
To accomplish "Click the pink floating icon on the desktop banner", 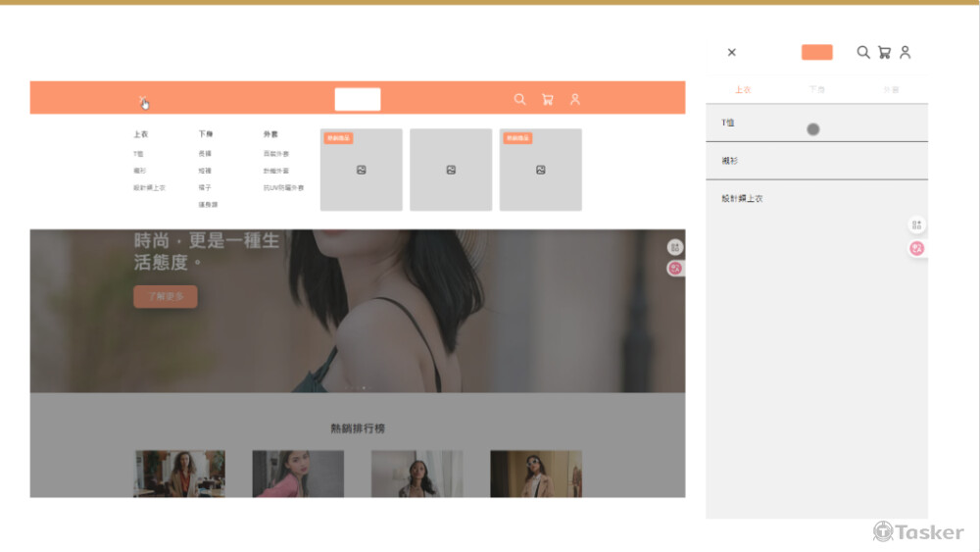I will (675, 268).
